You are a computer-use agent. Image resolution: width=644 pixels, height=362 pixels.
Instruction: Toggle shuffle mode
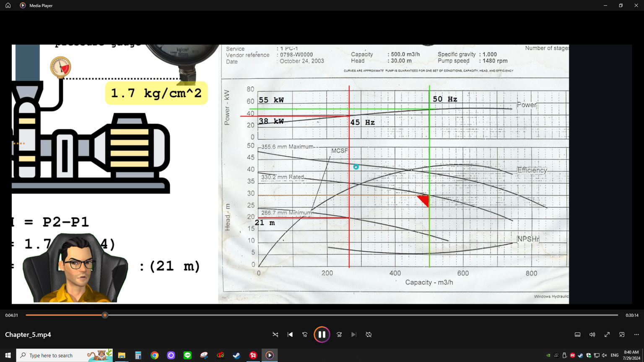(x=275, y=334)
